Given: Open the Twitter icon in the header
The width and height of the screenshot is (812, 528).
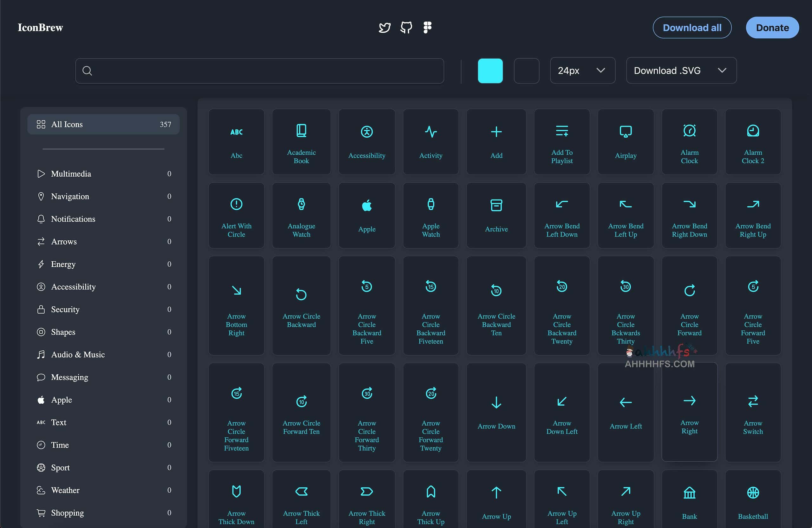Looking at the screenshot, I should click(384, 27).
